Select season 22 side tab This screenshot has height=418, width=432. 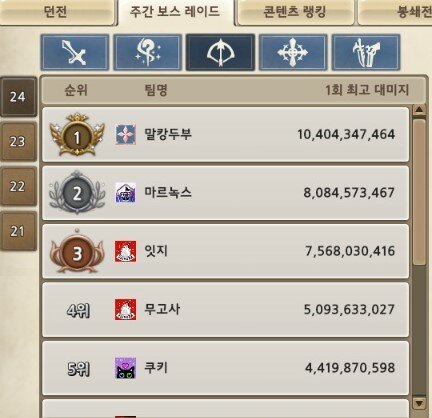(18, 186)
